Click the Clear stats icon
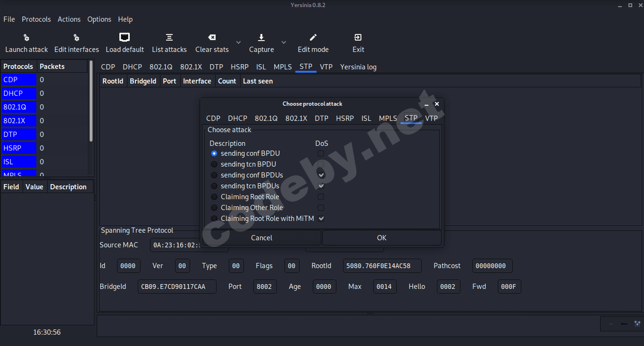Image resolution: width=644 pixels, height=346 pixels. (x=212, y=38)
